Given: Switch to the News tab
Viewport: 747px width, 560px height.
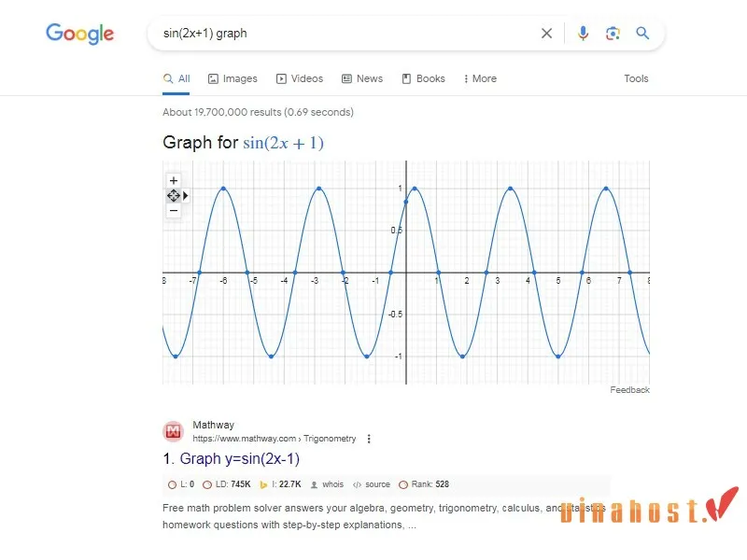Looking at the screenshot, I should [x=362, y=79].
